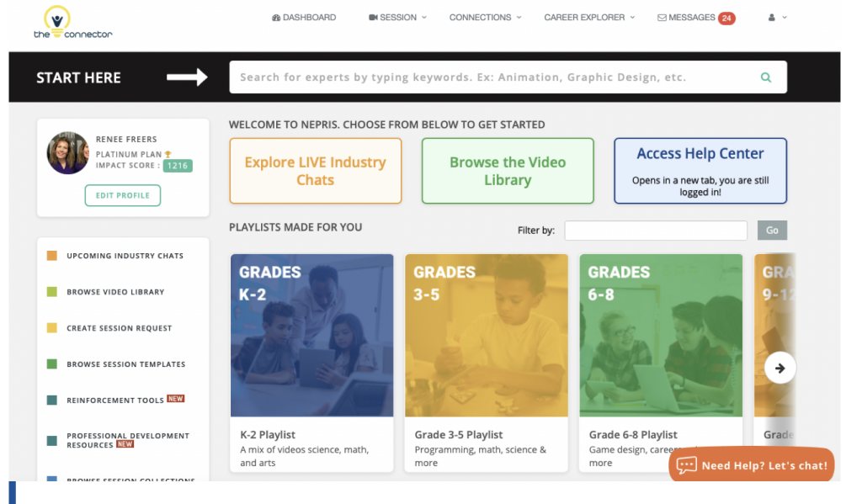Open Reinforcement Tools sidebar link

tap(115, 401)
